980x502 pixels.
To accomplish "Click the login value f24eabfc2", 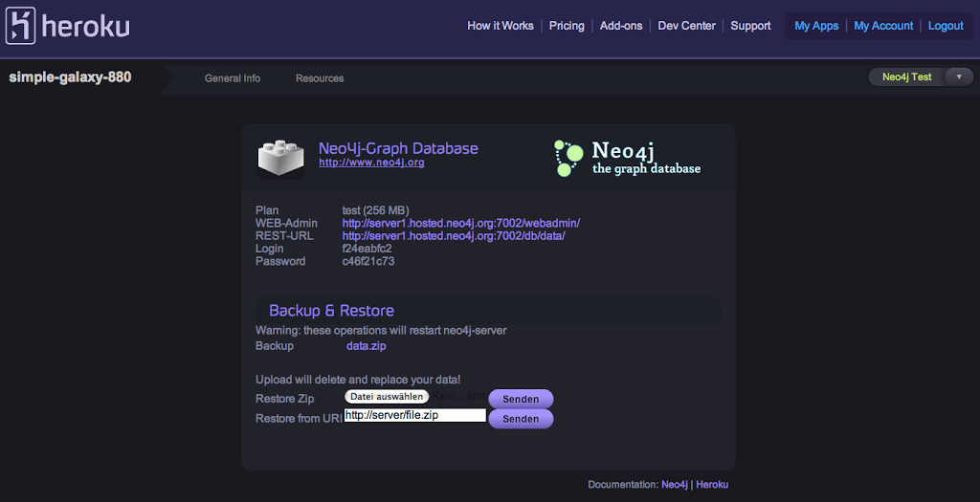I will point(367,249).
